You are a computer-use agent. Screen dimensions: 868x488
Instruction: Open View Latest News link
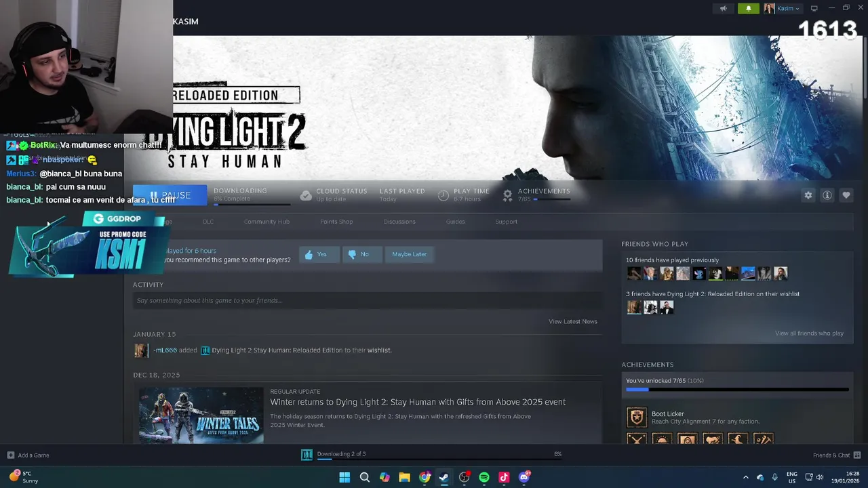click(573, 321)
